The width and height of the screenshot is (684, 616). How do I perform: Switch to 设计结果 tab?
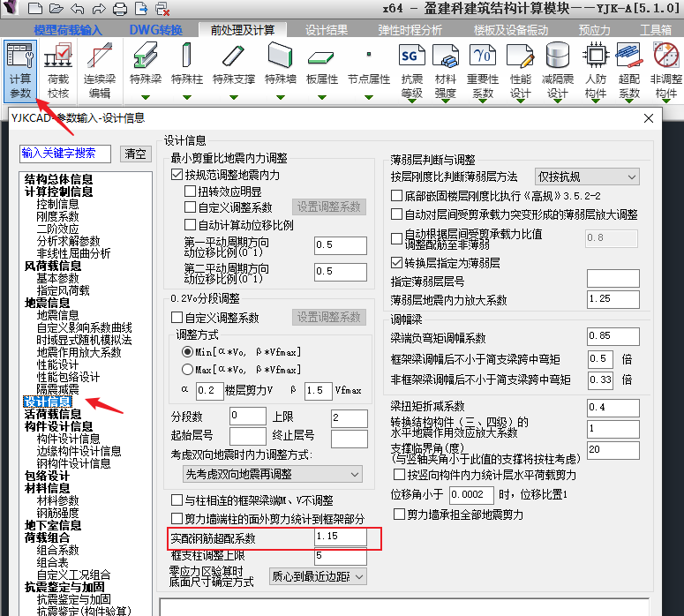click(x=327, y=30)
